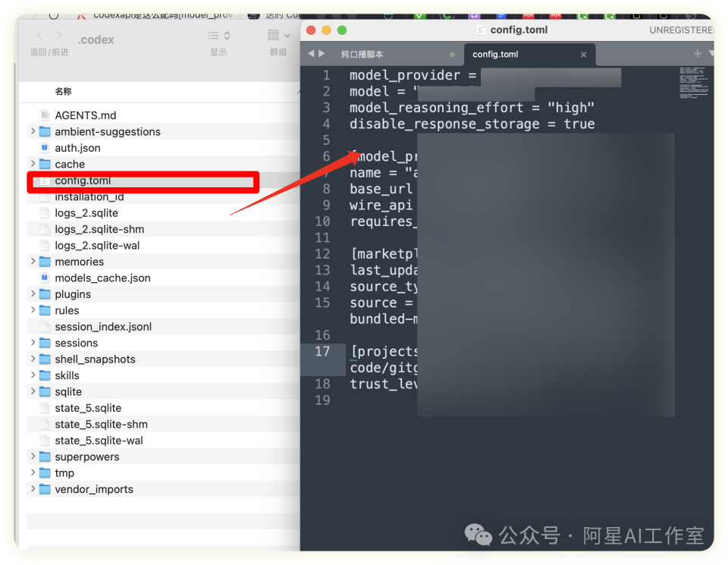
Task: Click the ambient-suggestions folder icon
Action: (45, 131)
